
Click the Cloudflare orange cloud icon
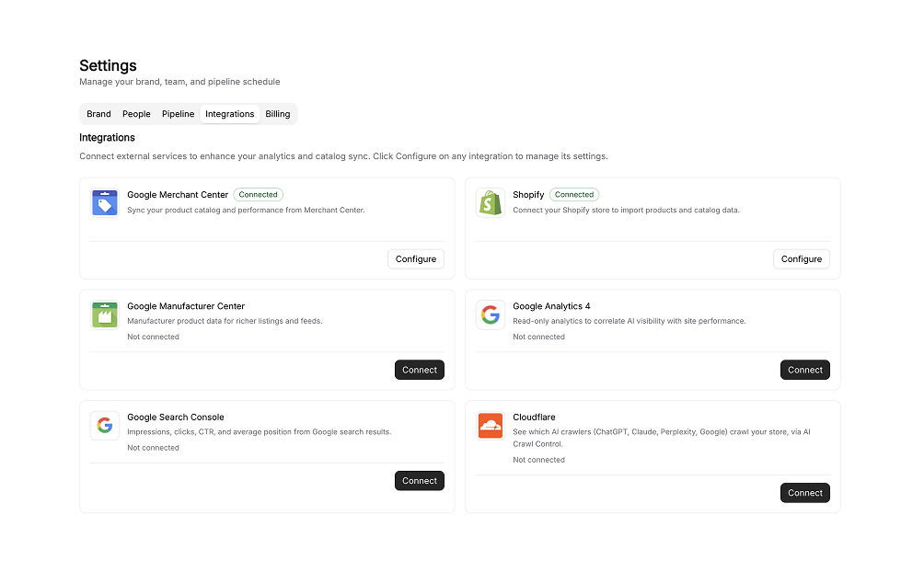tap(491, 425)
